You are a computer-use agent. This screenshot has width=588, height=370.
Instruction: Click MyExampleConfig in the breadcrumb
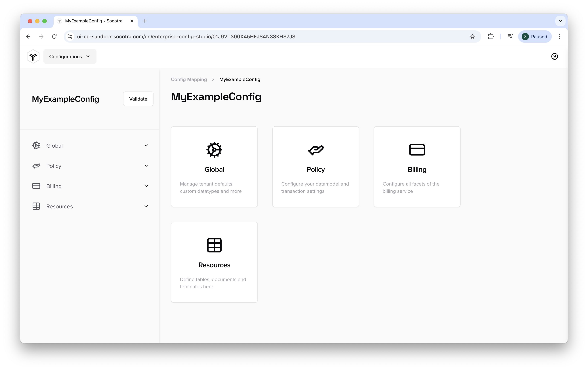point(240,80)
